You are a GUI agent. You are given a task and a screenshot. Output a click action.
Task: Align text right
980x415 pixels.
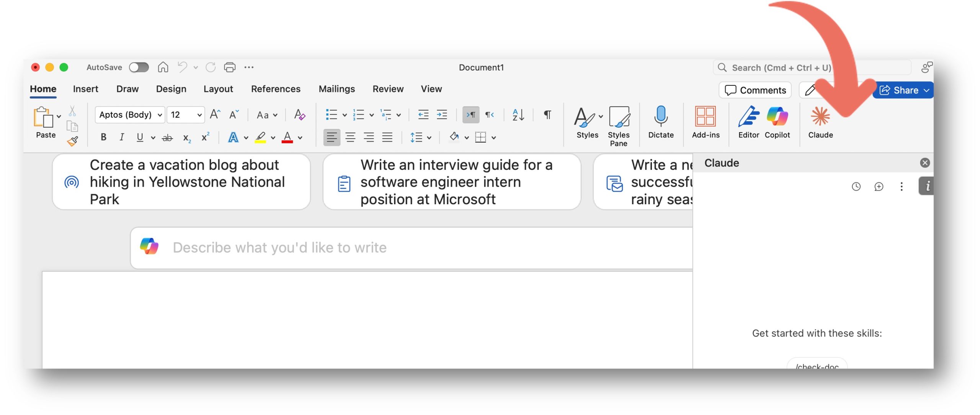369,137
